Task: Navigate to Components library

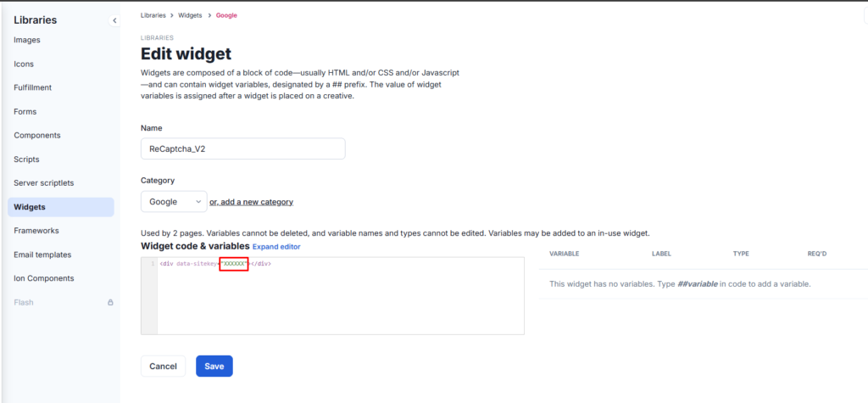Action: [61, 135]
